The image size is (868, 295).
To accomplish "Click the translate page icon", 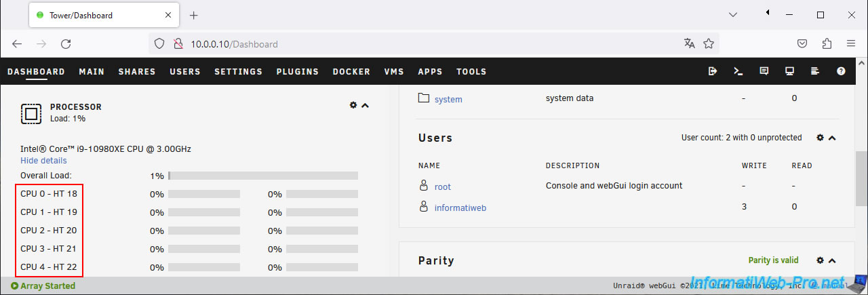I will pyautogui.click(x=690, y=43).
